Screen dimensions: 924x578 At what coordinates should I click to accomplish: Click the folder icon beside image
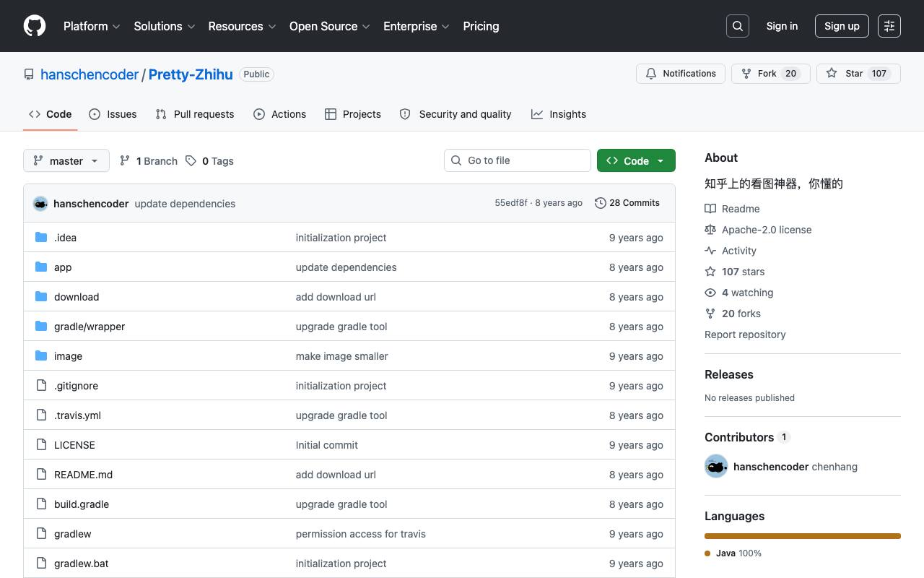(x=41, y=356)
